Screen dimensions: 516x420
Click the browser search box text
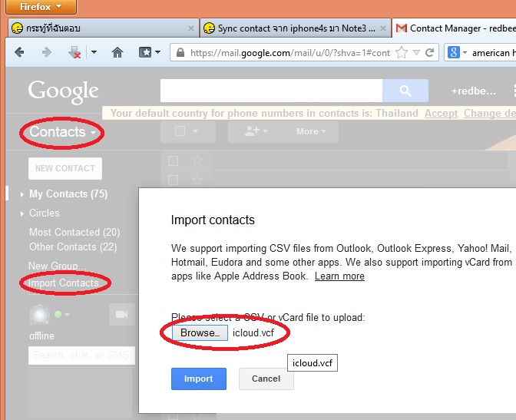click(x=494, y=53)
